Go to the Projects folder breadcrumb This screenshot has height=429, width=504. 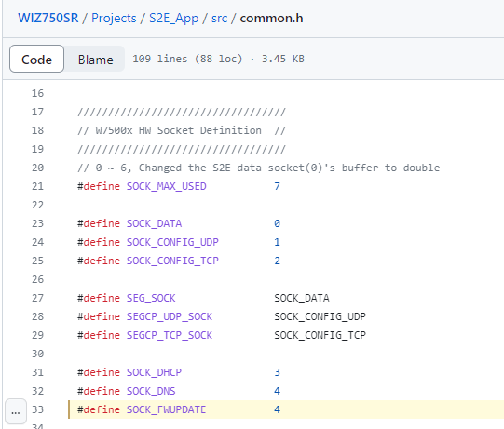click(x=114, y=18)
